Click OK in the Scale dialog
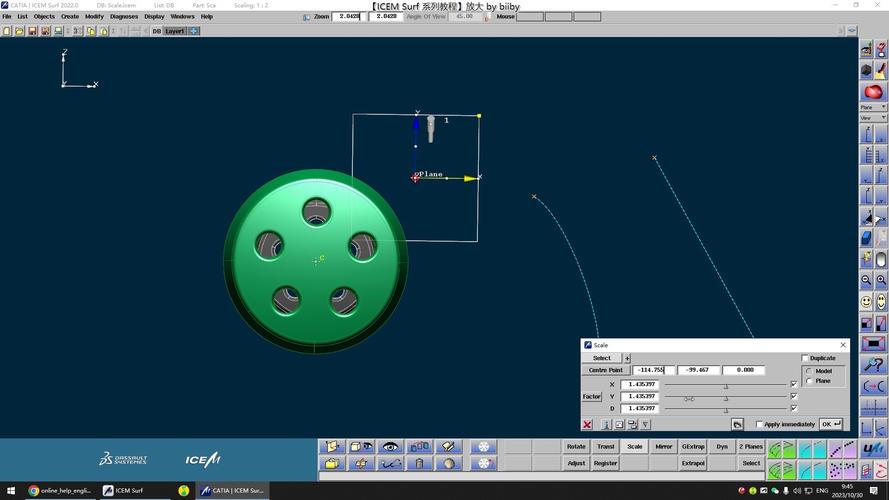Screen dimensions: 889x500 pyautogui.click(x=831, y=424)
